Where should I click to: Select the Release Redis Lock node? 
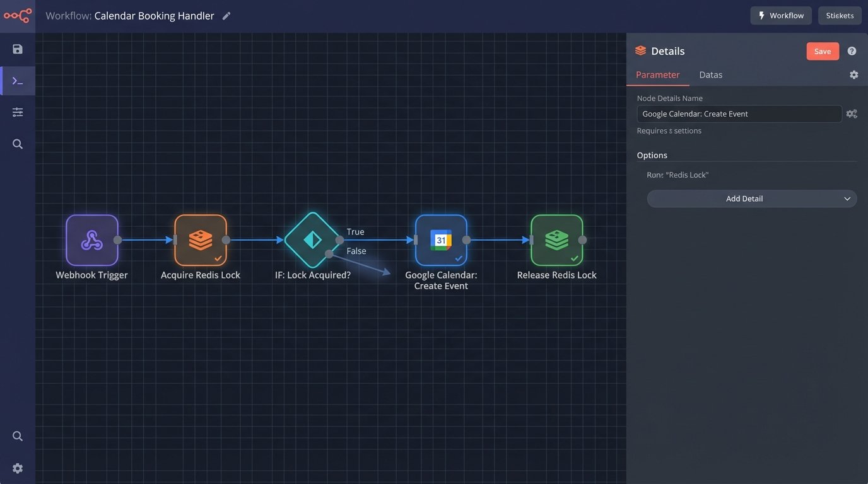coord(556,240)
